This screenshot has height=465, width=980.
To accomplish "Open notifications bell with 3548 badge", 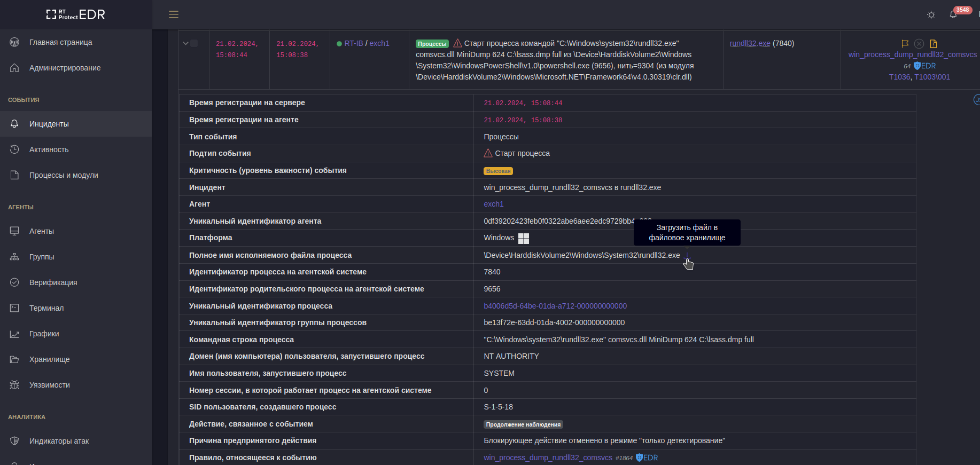I will point(953,14).
